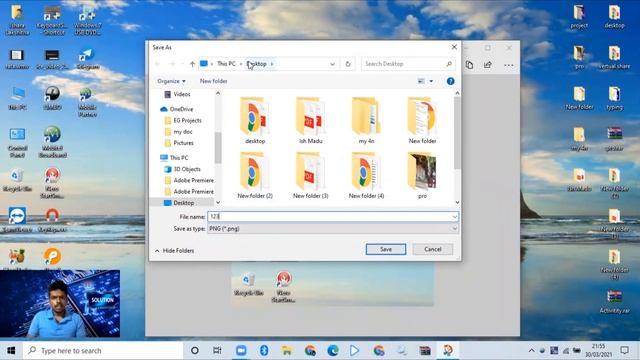
Task: Click the Back arrow in Save As dialog
Action: tap(158, 64)
